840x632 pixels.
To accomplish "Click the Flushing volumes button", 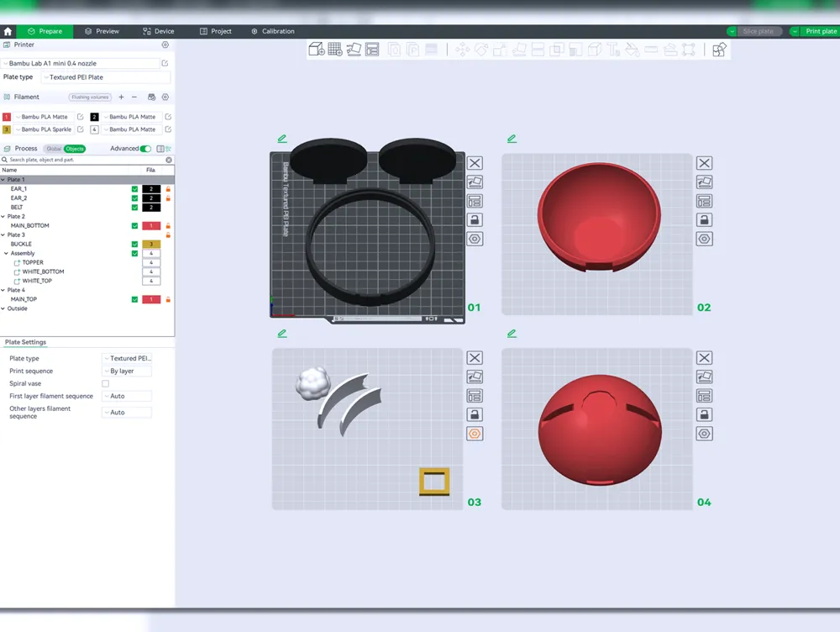I will click(90, 97).
